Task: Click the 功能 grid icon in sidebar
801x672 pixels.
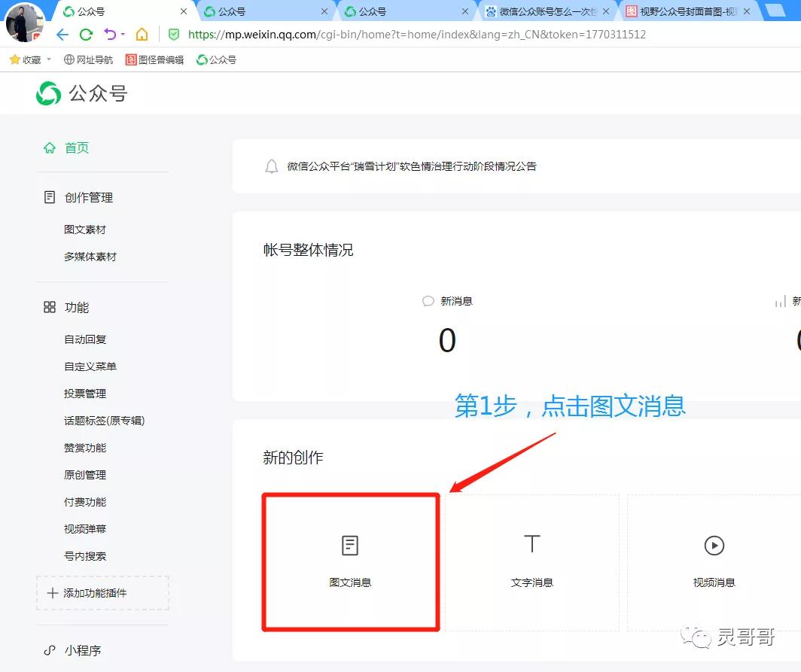Action: click(49, 307)
